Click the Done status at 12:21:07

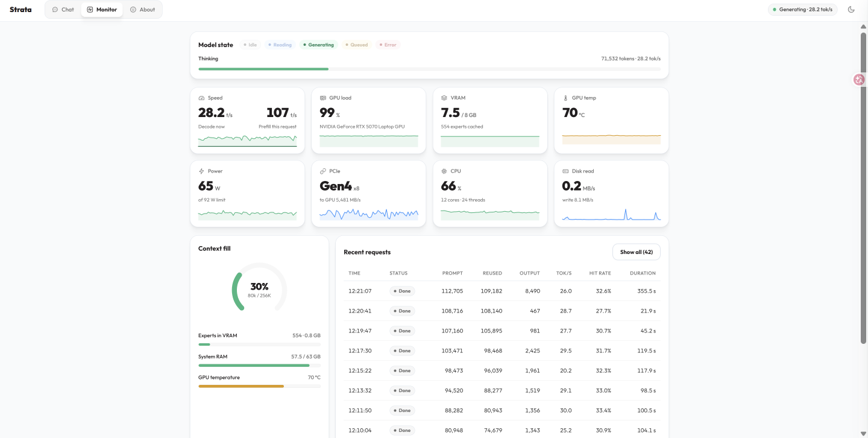point(402,291)
